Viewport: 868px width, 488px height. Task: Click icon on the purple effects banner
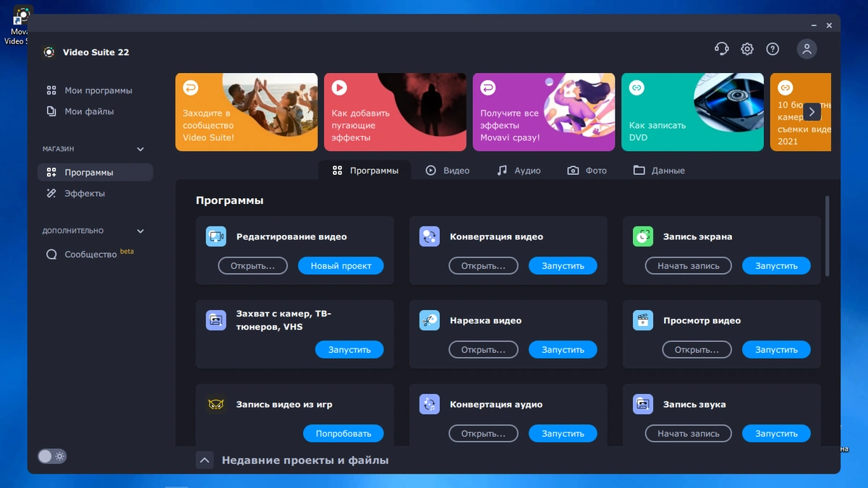(488, 87)
